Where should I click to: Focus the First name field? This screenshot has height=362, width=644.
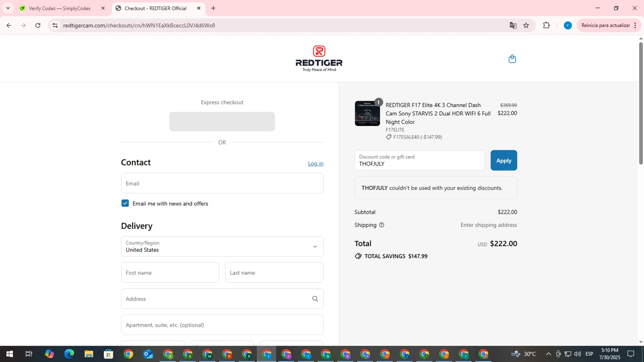(x=170, y=273)
